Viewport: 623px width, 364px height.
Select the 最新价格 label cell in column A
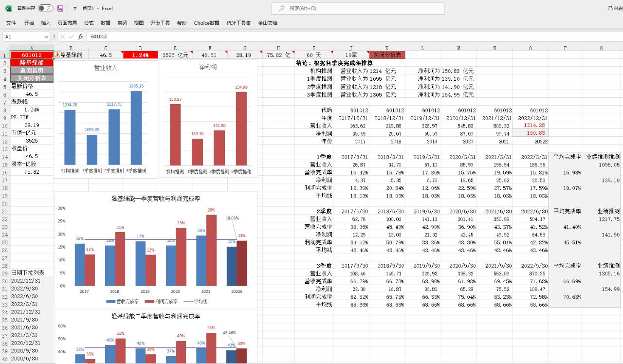tap(32, 86)
